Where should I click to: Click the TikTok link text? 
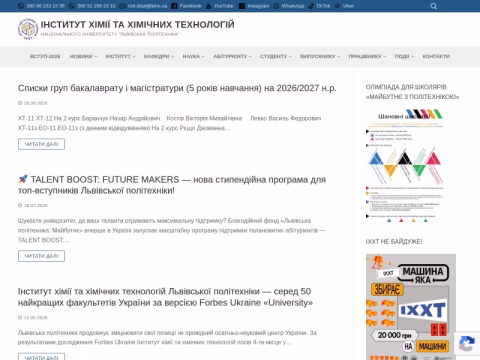click(x=323, y=6)
